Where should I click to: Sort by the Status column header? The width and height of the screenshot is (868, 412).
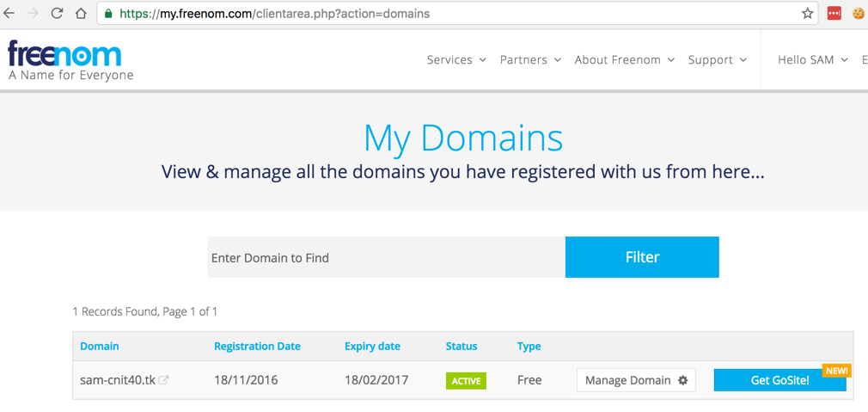462,347
